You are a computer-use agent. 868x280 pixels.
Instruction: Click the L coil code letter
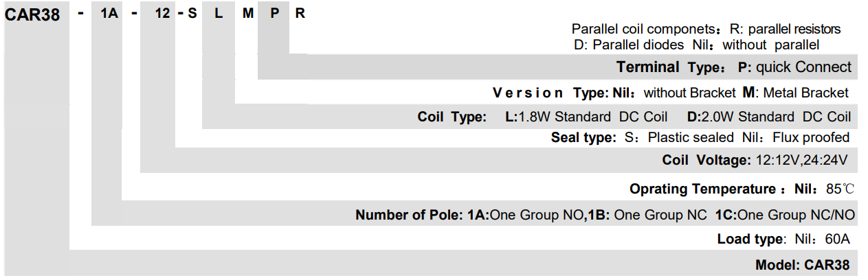click(219, 14)
